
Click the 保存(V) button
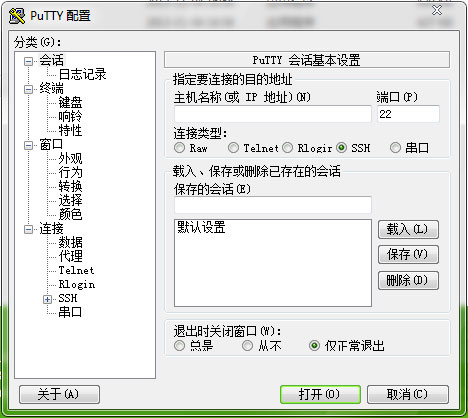pos(408,255)
